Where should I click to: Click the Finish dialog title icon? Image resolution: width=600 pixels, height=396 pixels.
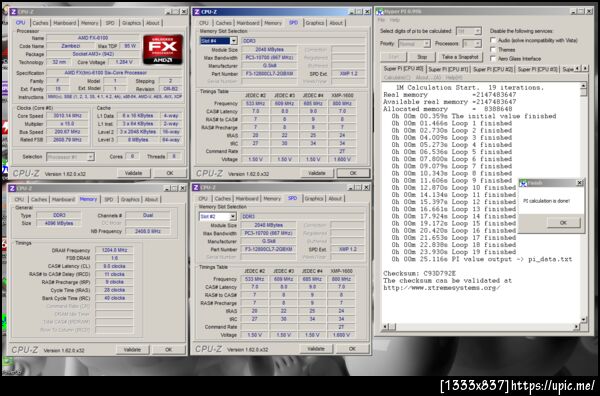[523, 183]
